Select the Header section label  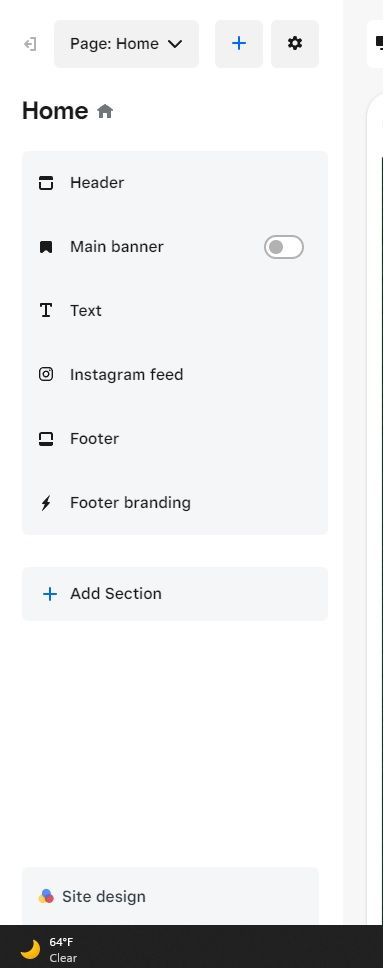pyautogui.click(x=97, y=183)
